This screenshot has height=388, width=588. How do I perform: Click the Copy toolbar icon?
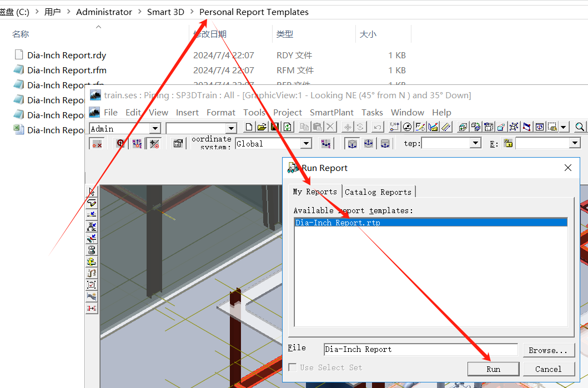coord(304,127)
